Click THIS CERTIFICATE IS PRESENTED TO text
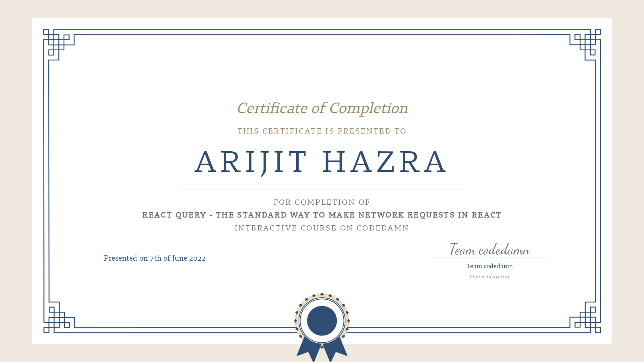Image resolution: width=644 pixels, height=362 pixels. [x=322, y=131]
